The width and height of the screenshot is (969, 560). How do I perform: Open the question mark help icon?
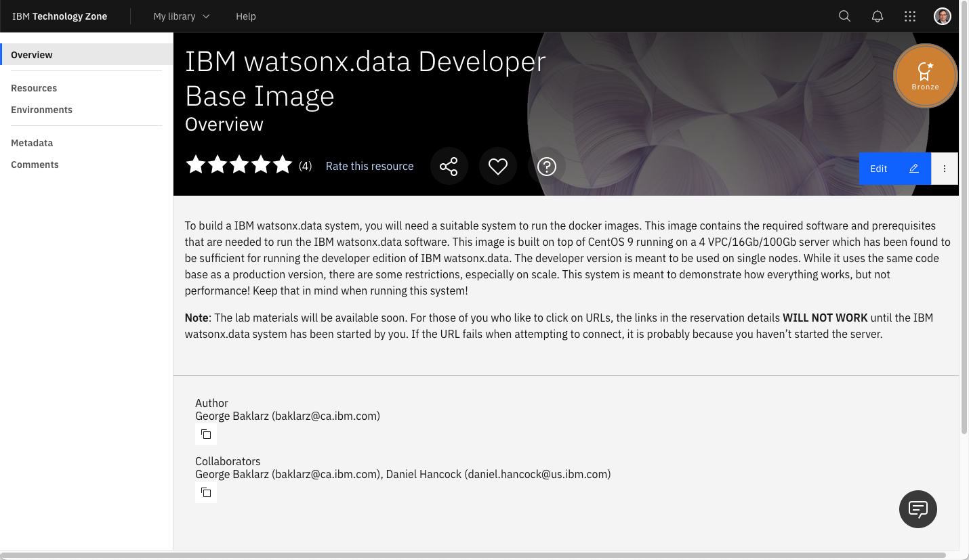(547, 166)
